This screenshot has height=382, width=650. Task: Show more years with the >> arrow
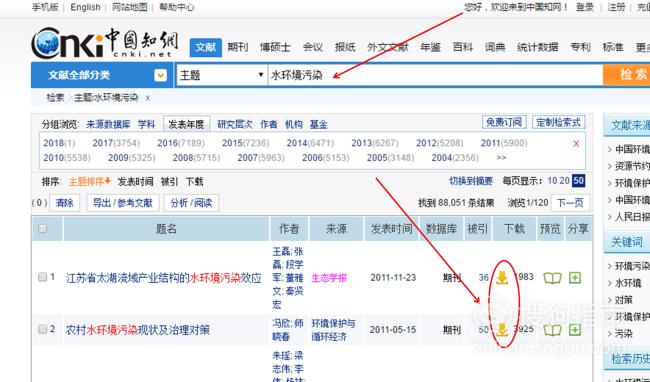coord(501,157)
